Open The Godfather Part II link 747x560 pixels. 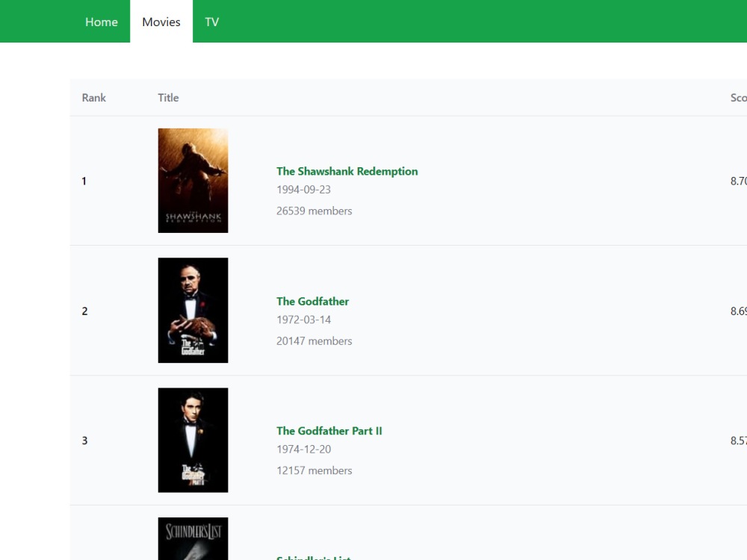point(329,431)
